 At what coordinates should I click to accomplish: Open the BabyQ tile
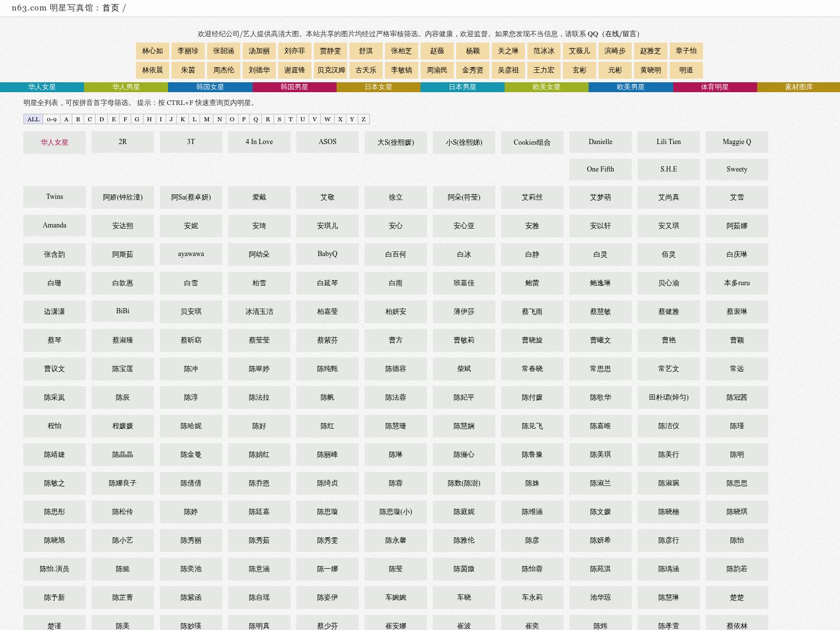tap(327, 254)
